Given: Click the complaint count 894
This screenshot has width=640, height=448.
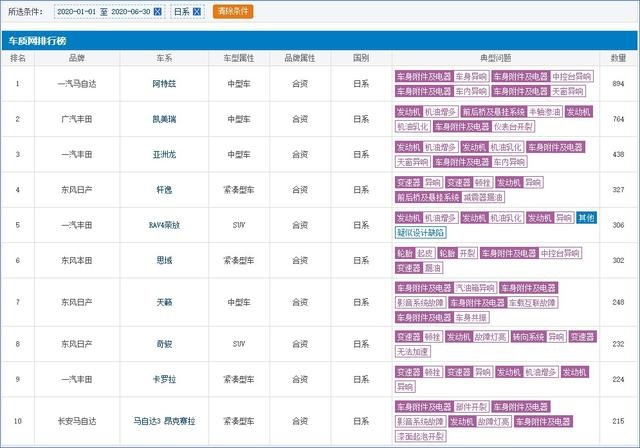Looking at the screenshot, I should pyautogui.click(x=618, y=84).
